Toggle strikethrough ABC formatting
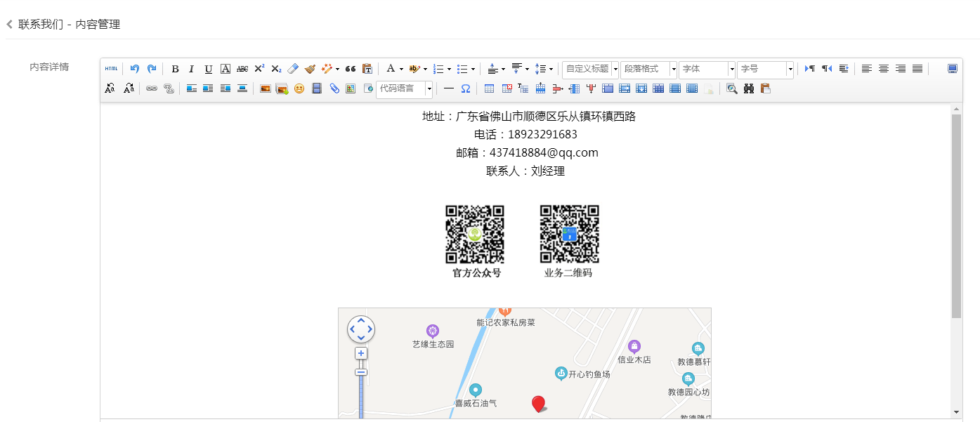The image size is (980, 422). (242, 69)
